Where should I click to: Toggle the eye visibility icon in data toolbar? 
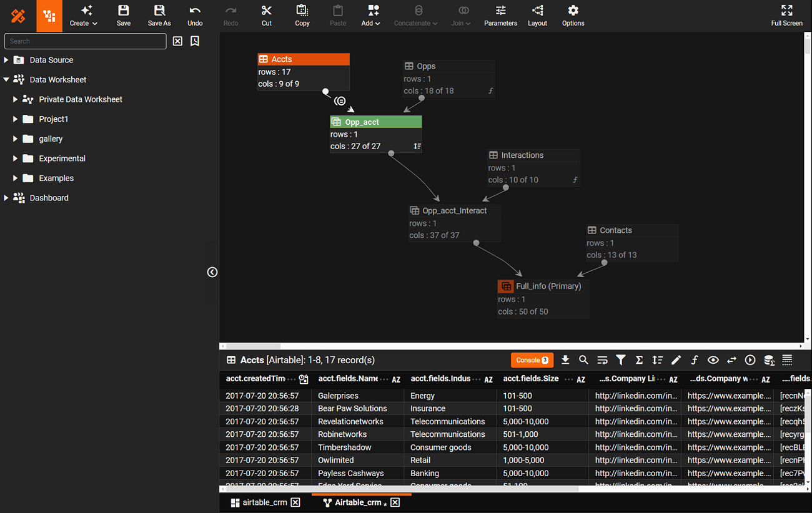(x=713, y=360)
